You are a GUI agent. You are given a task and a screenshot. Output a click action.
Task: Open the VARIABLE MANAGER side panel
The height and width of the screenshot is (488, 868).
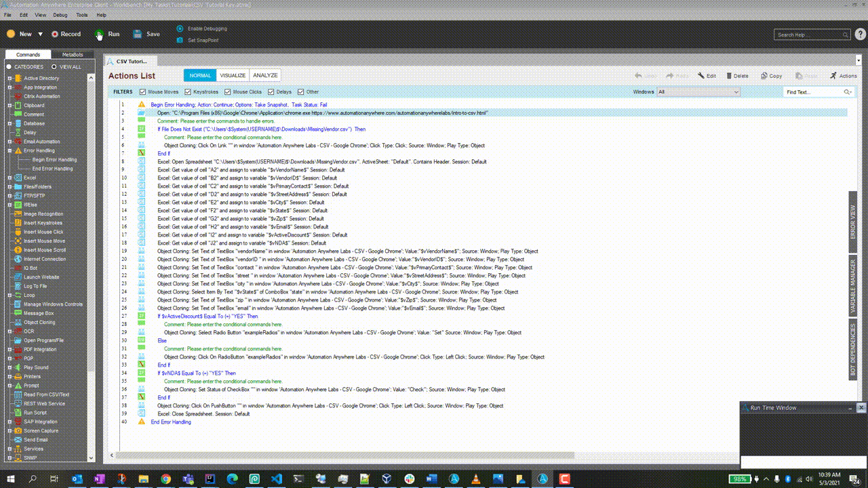(x=853, y=287)
